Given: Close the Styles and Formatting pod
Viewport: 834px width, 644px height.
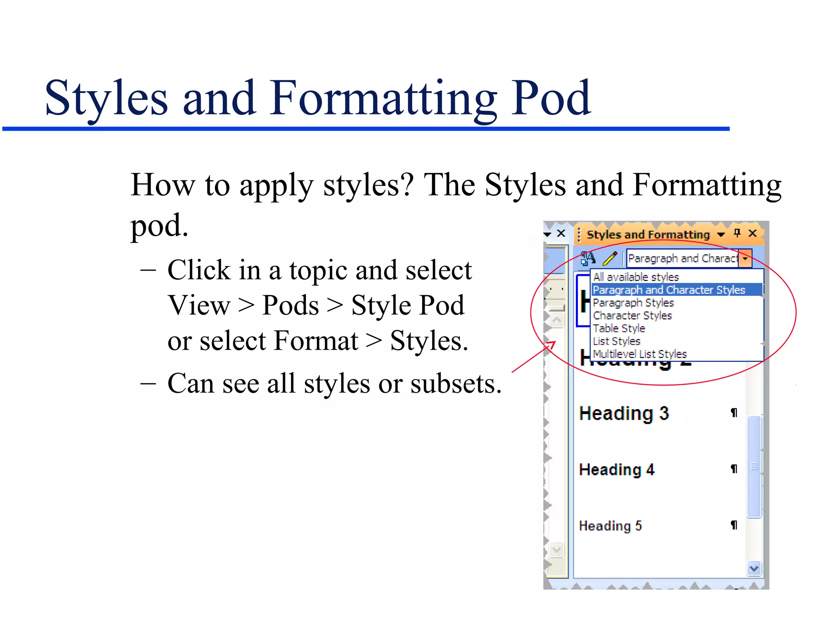Looking at the screenshot, I should 753,233.
